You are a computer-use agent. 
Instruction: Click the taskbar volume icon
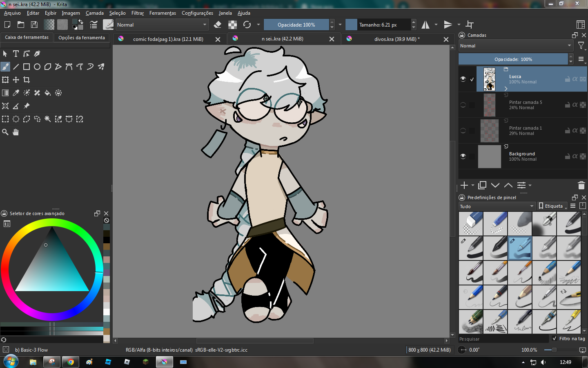(543, 362)
